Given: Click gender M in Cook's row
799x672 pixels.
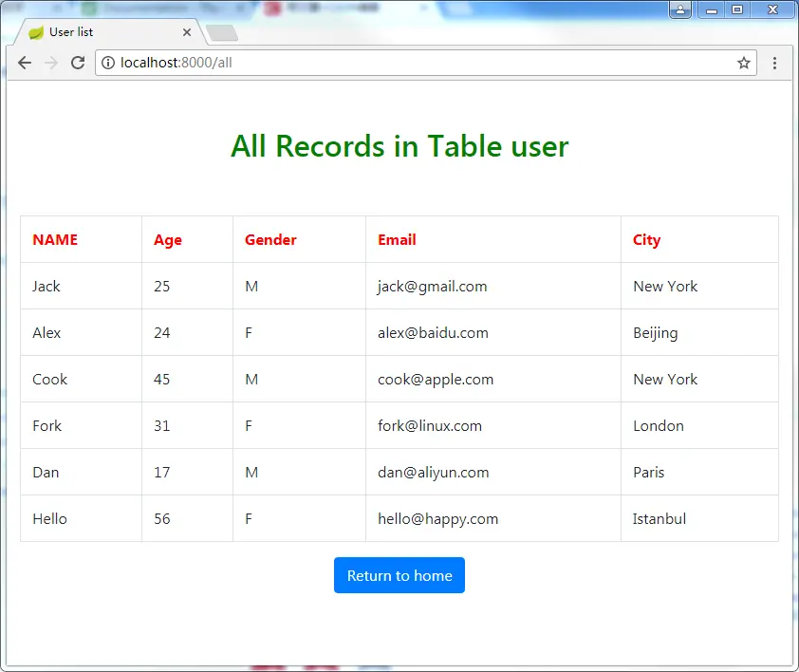Looking at the screenshot, I should [251, 380].
